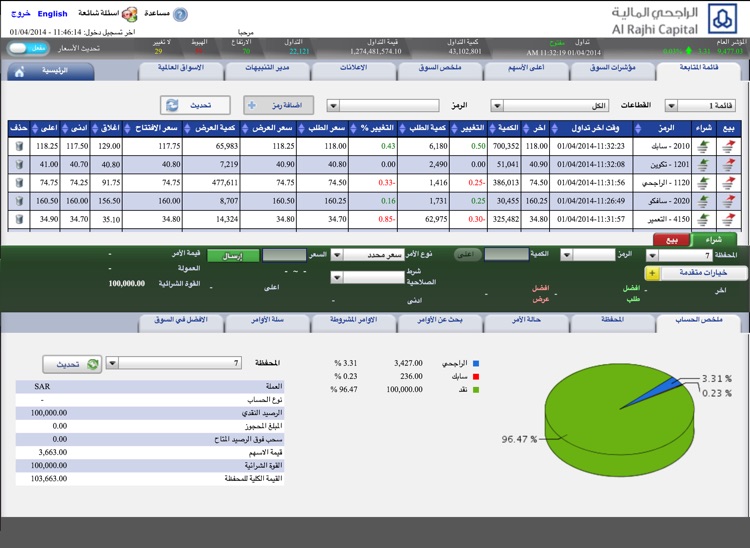Switch to the Market Summary (ملخص السوق) tab
This screenshot has height=548, width=750.
pos(440,71)
